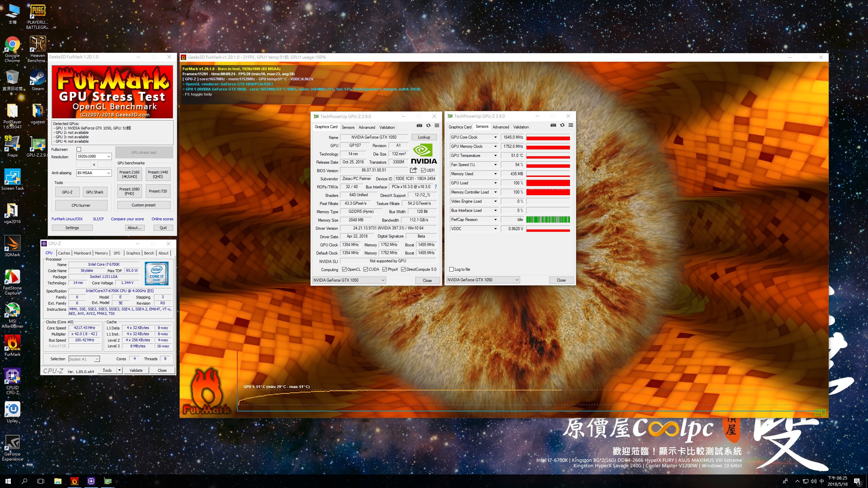Click the Preset:2160 (4K/UHD) benchmark button

pos(129,174)
